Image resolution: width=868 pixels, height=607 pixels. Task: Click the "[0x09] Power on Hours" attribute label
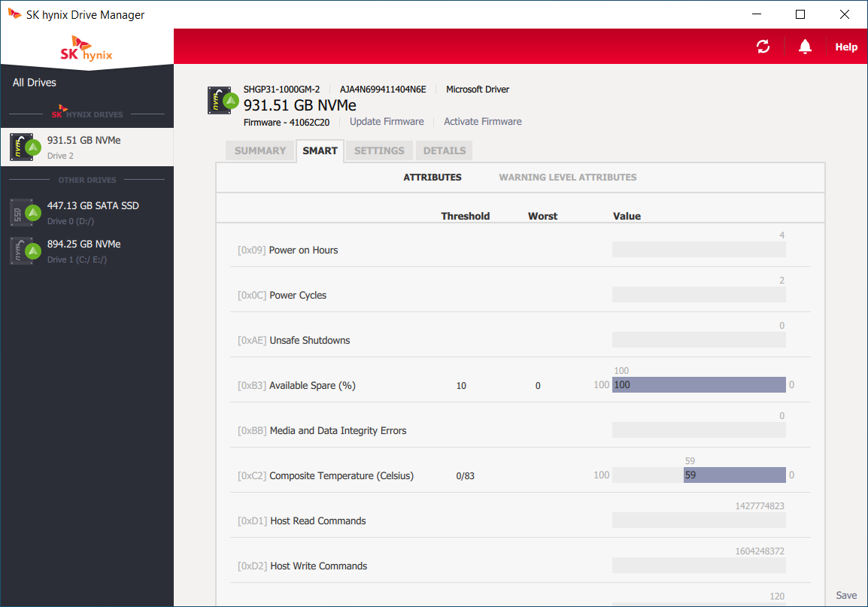click(288, 250)
